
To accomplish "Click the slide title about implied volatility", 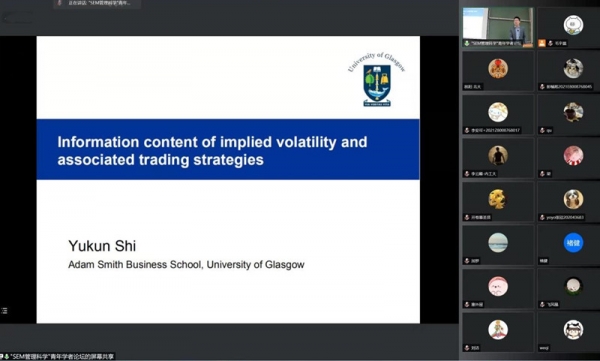I will coord(212,150).
